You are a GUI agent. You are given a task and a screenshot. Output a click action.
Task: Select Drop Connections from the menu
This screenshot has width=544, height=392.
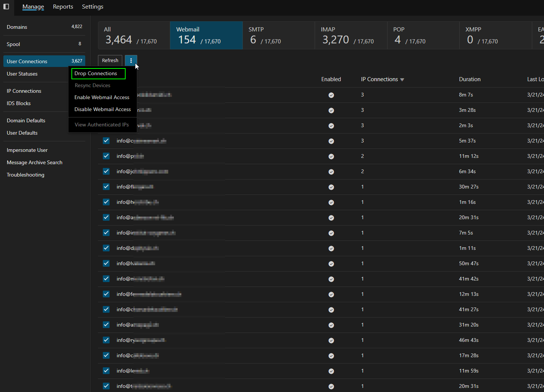[96, 74]
